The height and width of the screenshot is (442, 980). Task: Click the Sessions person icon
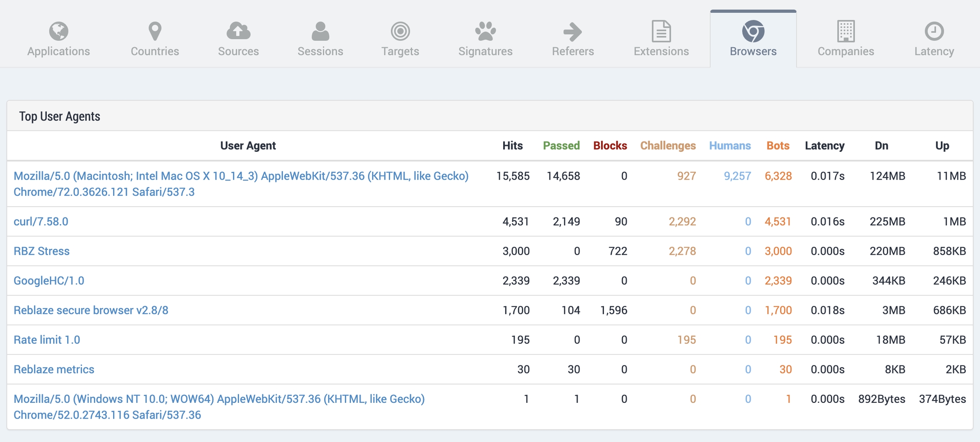point(320,31)
